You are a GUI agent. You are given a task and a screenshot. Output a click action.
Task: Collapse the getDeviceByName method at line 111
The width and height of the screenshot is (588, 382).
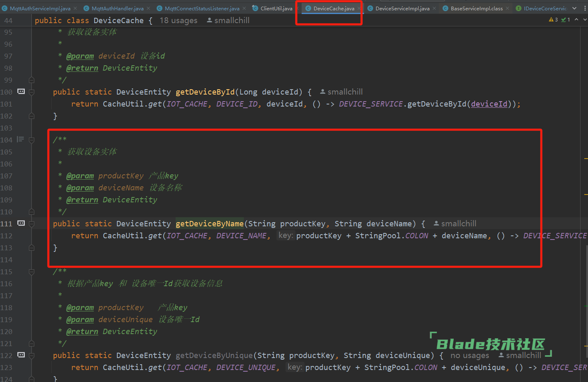tap(32, 223)
